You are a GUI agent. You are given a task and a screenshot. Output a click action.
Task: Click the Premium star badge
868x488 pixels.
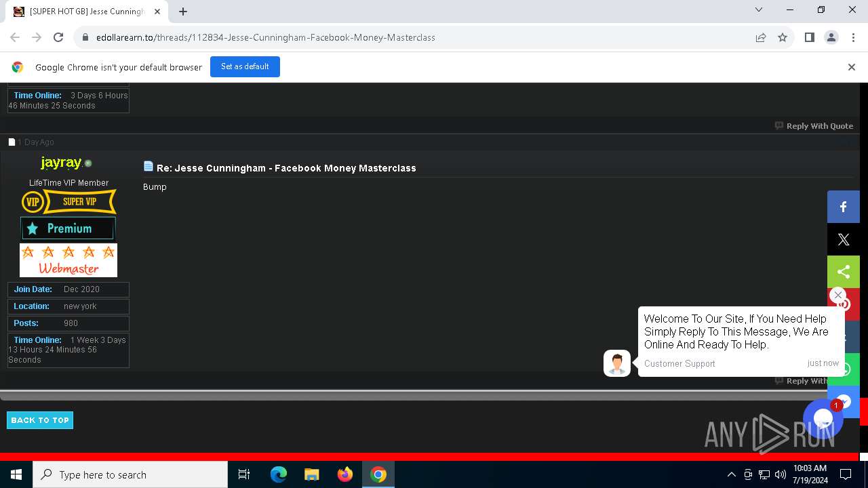tap(68, 228)
